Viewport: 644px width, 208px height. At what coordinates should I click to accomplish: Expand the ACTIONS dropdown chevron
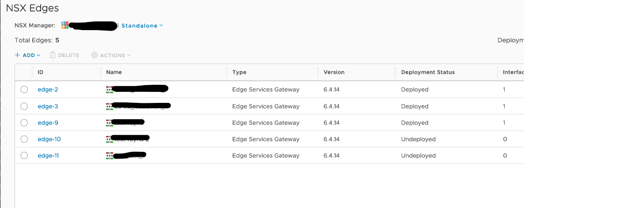(x=129, y=55)
